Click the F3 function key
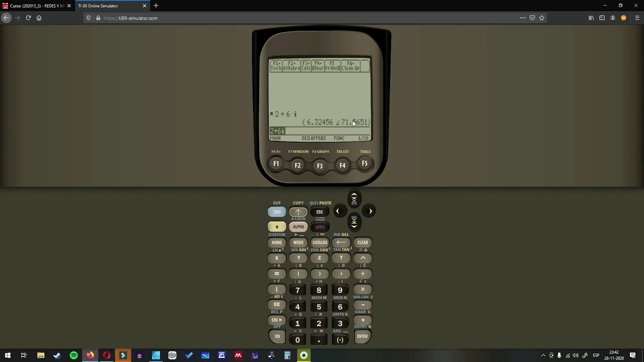 (319, 166)
